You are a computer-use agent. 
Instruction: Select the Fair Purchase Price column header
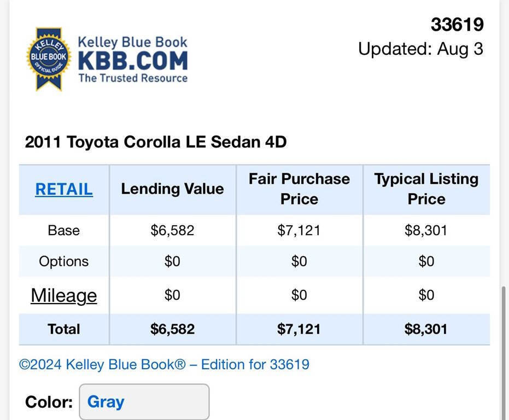coord(299,189)
